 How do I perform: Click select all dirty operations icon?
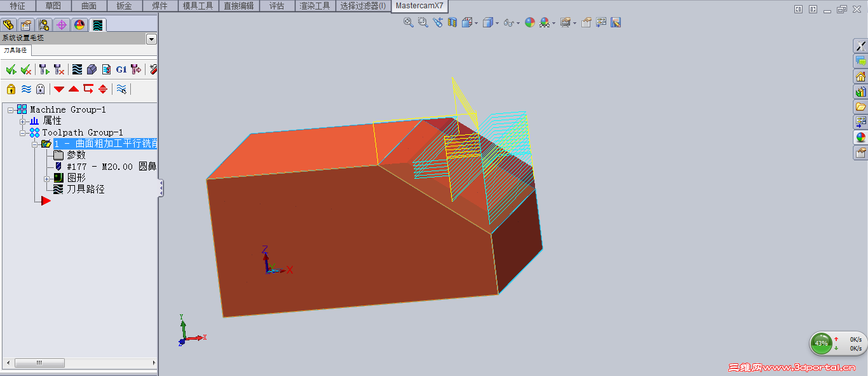26,69
